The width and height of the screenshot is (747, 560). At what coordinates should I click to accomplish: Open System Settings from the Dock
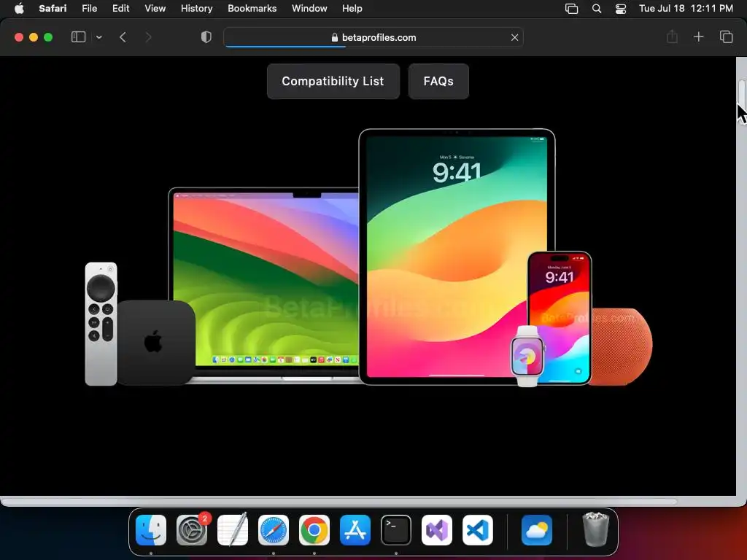[192, 530]
